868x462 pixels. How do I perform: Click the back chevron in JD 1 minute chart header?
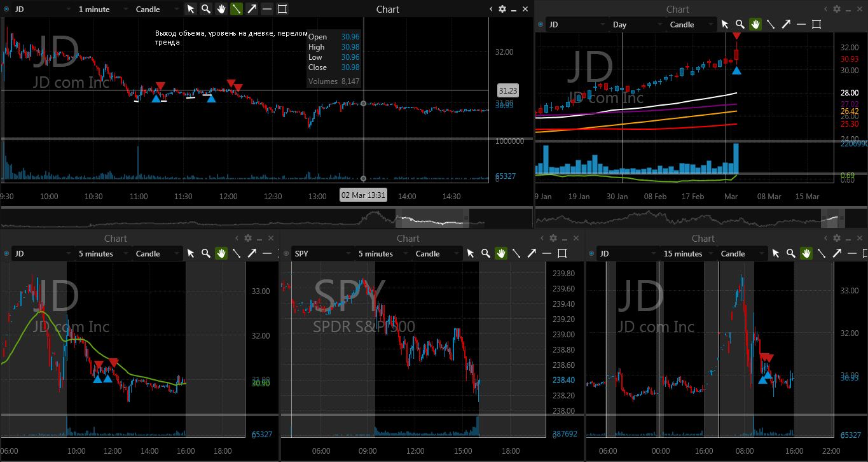491,9
